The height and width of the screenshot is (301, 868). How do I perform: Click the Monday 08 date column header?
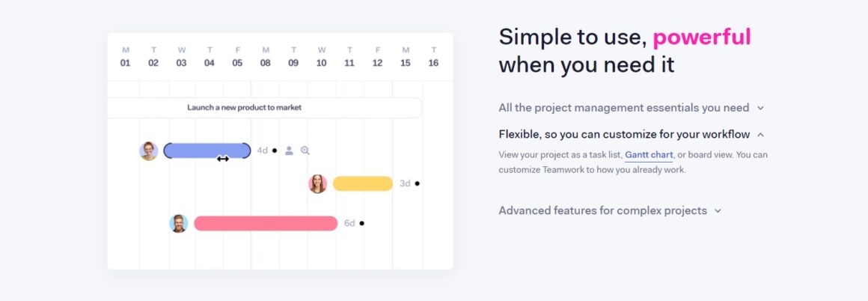tap(265, 57)
